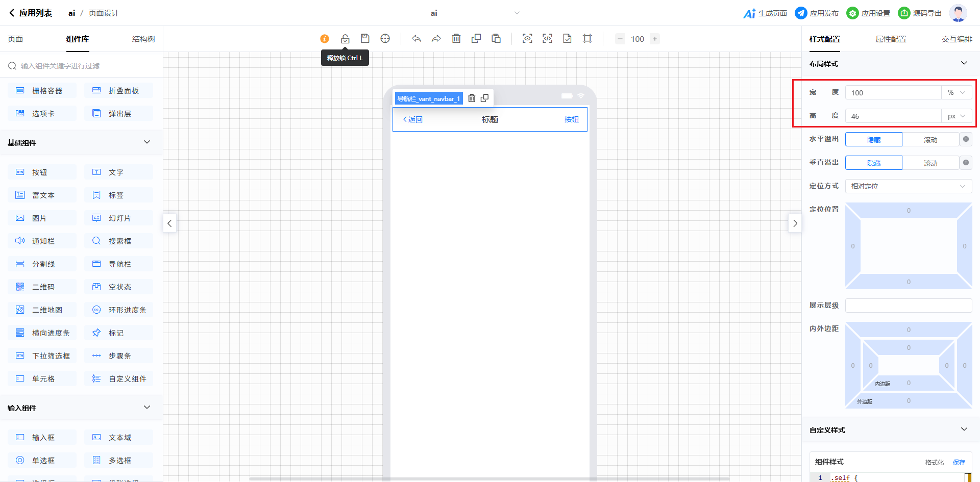Screen dimensions: 980x482
Task: Click the unlock (释放锁) icon in toolbar
Action: (x=345, y=39)
